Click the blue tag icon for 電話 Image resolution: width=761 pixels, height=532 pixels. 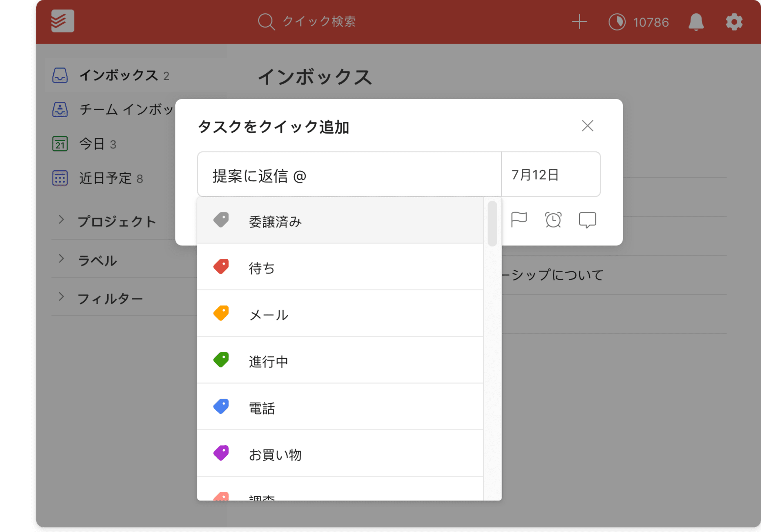[221, 407]
